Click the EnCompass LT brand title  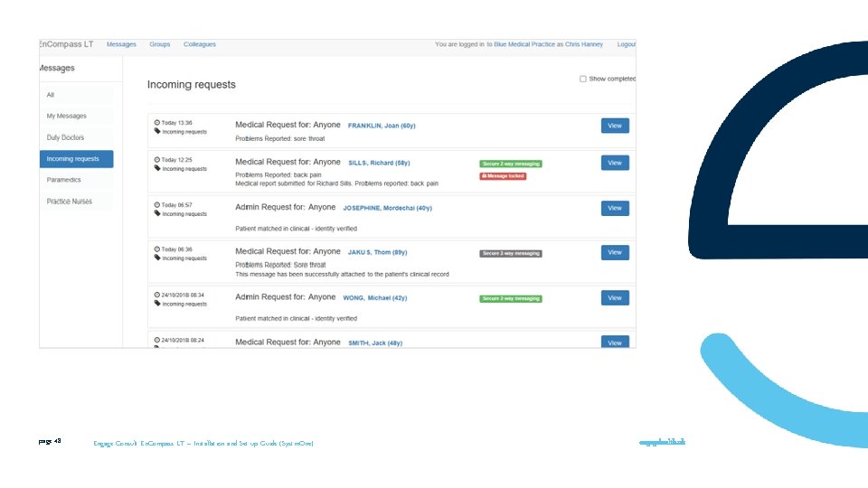[x=66, y=44]
